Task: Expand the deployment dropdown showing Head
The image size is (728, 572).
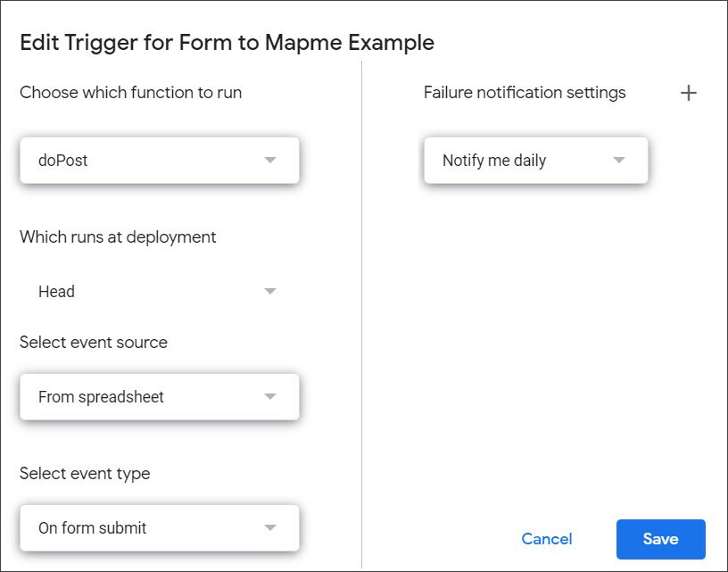Action: [x=159, y=291]
